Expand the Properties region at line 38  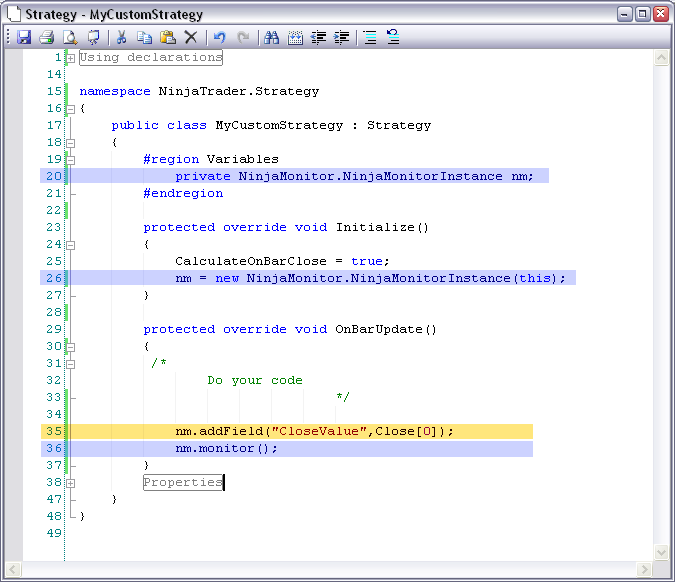(x=71, y=483)
